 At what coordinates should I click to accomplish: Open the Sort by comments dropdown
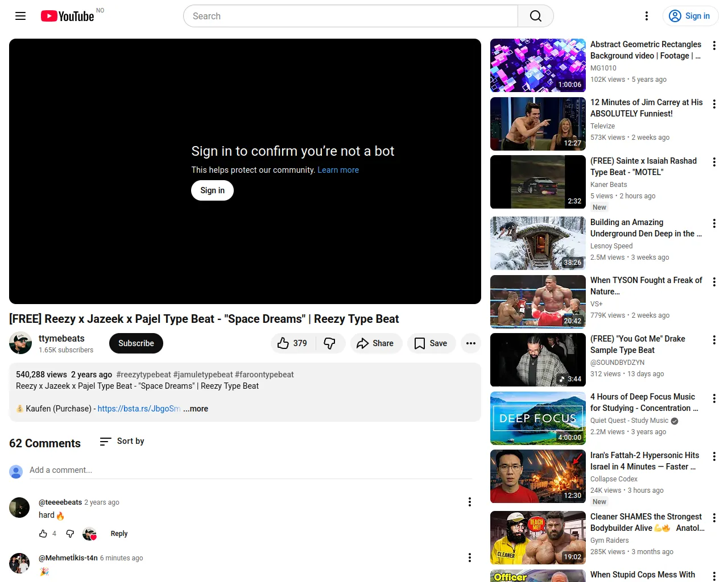click(122, 441)
